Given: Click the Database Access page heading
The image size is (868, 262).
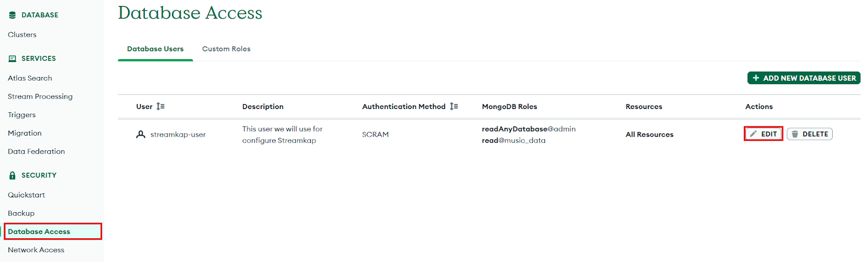Looking at the screenshot, I should click(x=190, y=12).
